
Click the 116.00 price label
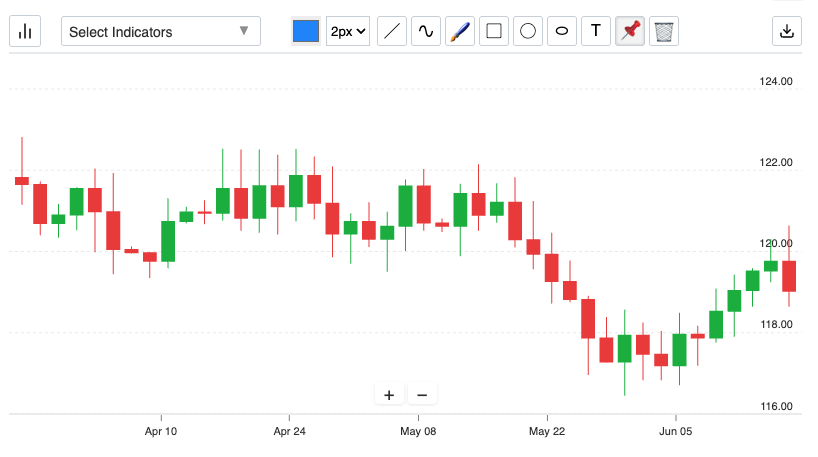776,406
